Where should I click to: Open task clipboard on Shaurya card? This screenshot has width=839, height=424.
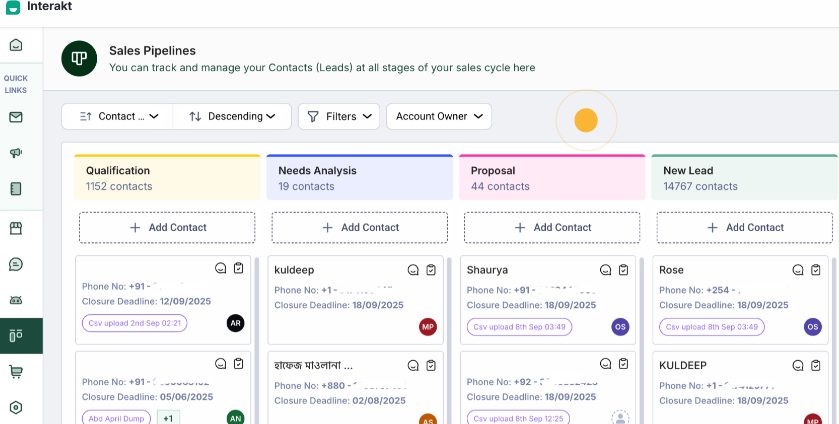click(623, 270)
